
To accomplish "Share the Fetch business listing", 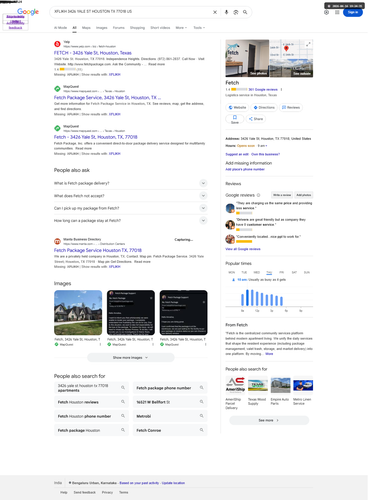I will (256, 119).
